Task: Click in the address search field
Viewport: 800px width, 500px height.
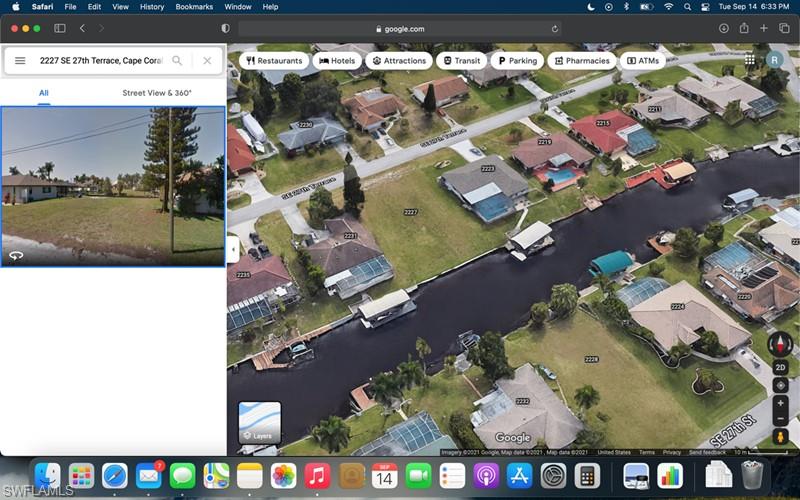Action: click(x=100, y=61)
